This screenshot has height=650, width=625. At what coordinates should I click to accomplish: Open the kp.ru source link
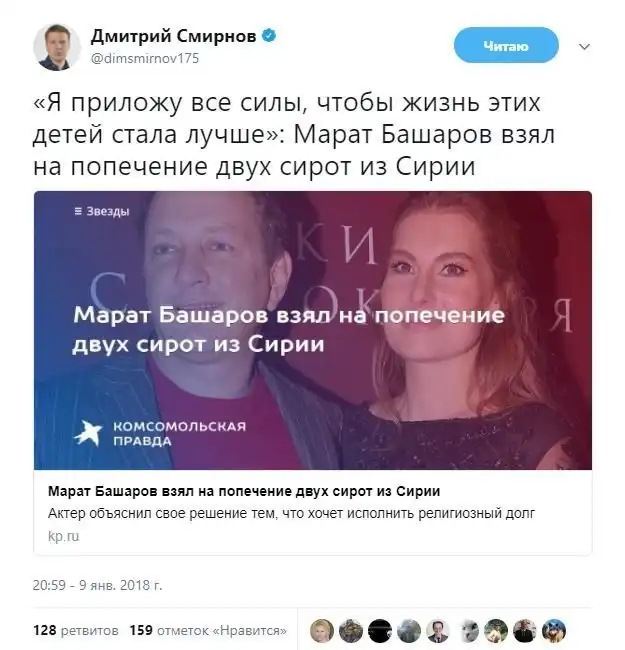coord(63,536)
